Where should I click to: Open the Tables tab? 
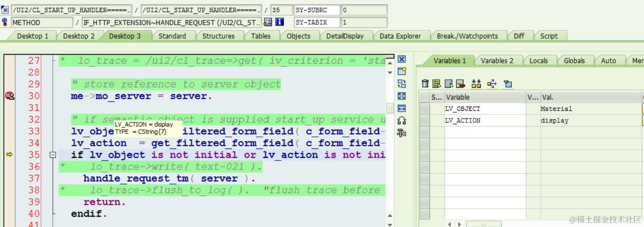(x=260, y=36)
